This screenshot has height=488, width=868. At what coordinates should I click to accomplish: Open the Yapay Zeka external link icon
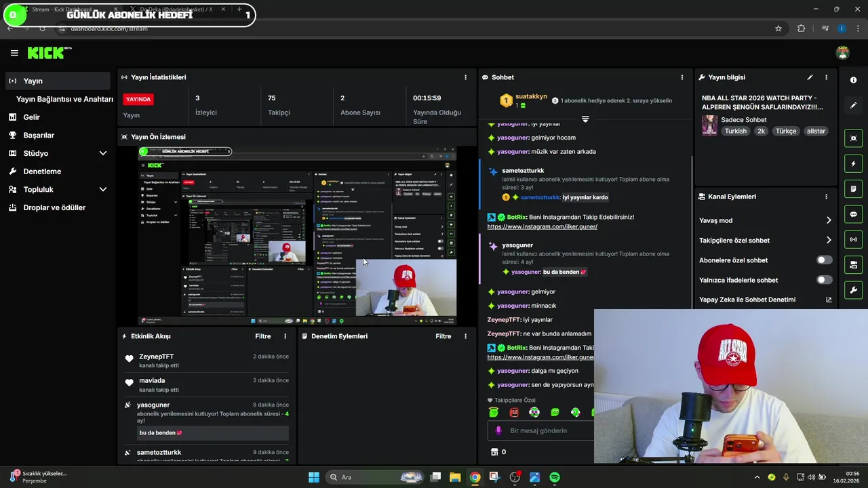[x=828, y=300]
